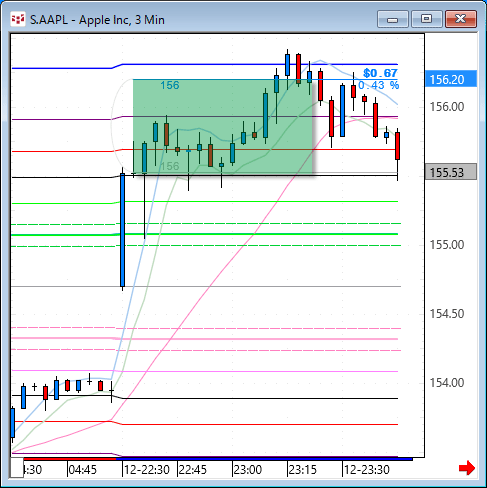Click the 12-23:30 time axis label
487x488 pixels.
367,470
